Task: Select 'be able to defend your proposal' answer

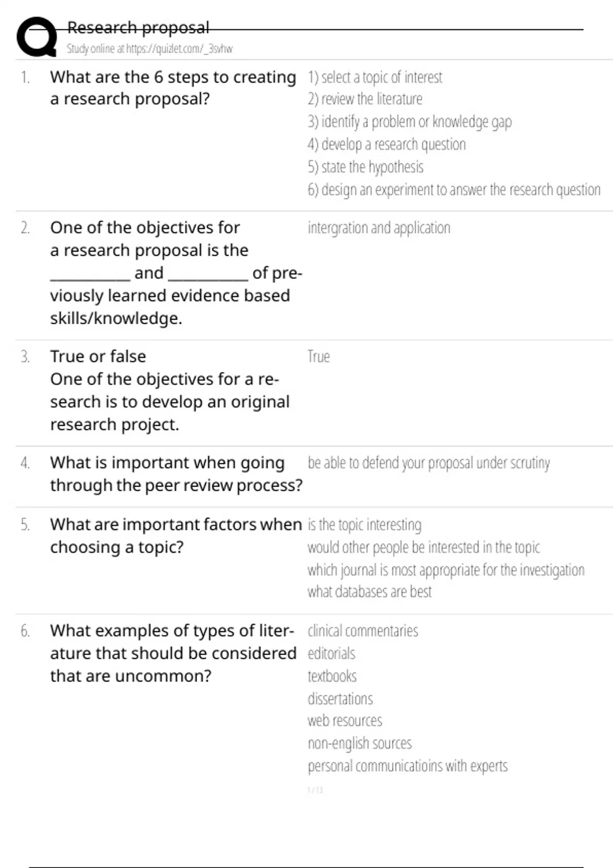Action: pyautogui.click(x=429, y=463)
